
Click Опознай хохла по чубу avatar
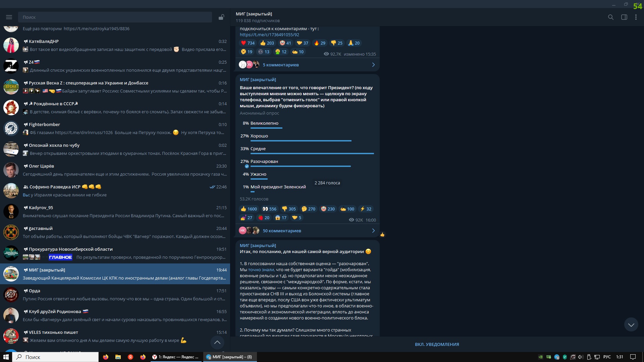tap(11, 149)
